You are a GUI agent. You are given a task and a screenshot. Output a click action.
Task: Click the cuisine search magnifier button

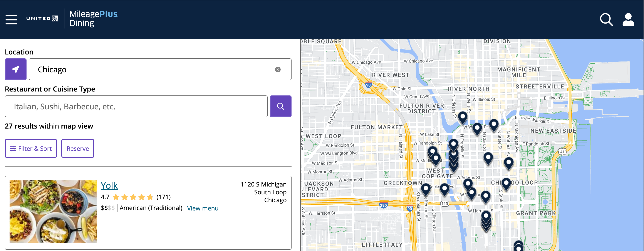(x=280, y=106)
